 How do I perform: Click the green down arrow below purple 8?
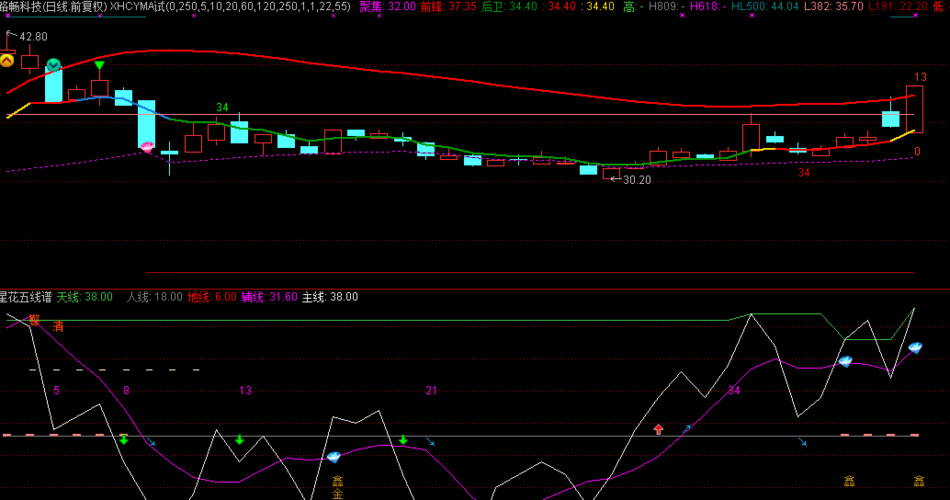124,439
